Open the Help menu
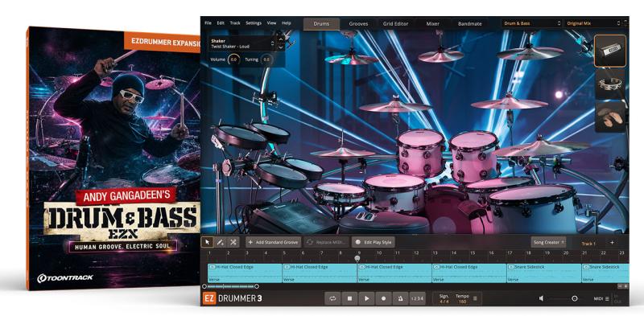 (x=287, y=23)
